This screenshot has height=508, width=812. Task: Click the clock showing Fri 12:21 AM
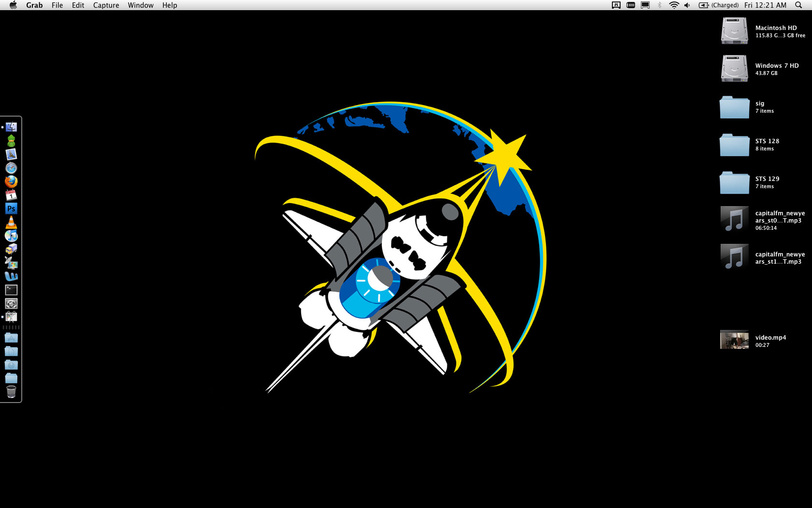tap(765, 5)
